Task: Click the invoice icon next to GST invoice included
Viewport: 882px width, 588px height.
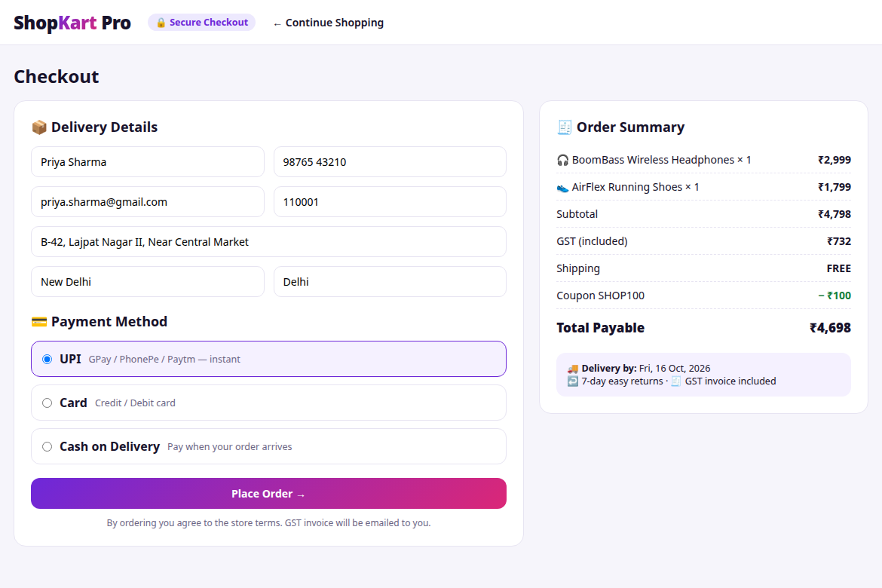Action: 676,381
